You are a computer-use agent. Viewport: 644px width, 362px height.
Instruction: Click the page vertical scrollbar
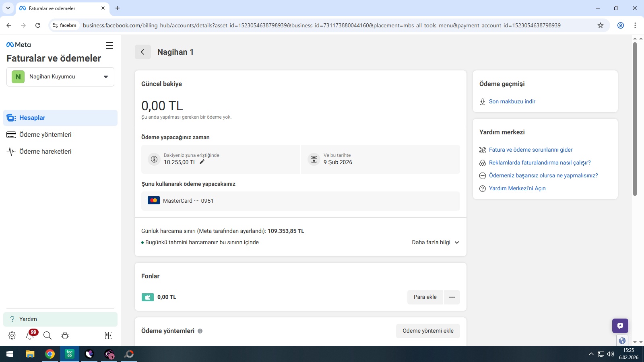635,119
